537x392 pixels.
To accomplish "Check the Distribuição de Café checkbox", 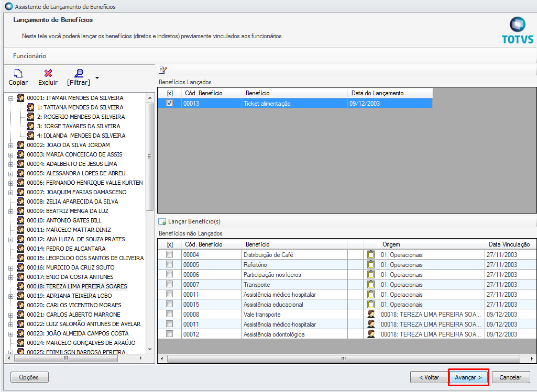I will (x=170, y=254).
